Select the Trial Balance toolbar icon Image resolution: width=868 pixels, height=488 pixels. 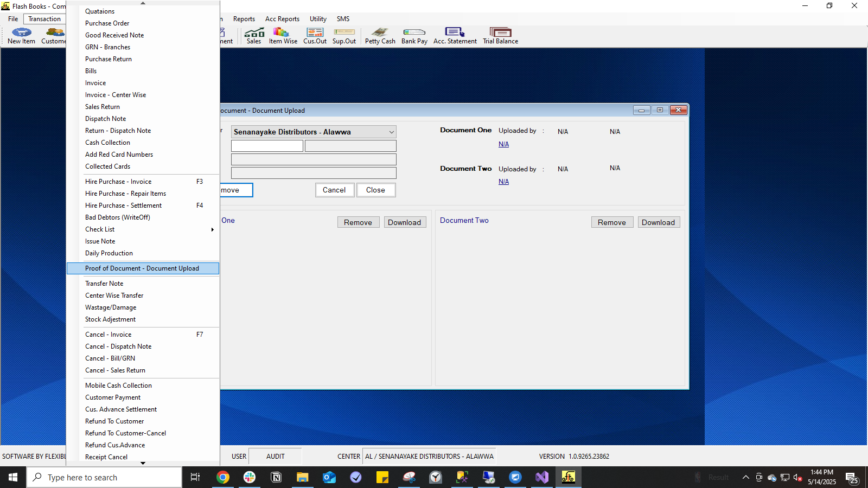(x=500, y=35)
